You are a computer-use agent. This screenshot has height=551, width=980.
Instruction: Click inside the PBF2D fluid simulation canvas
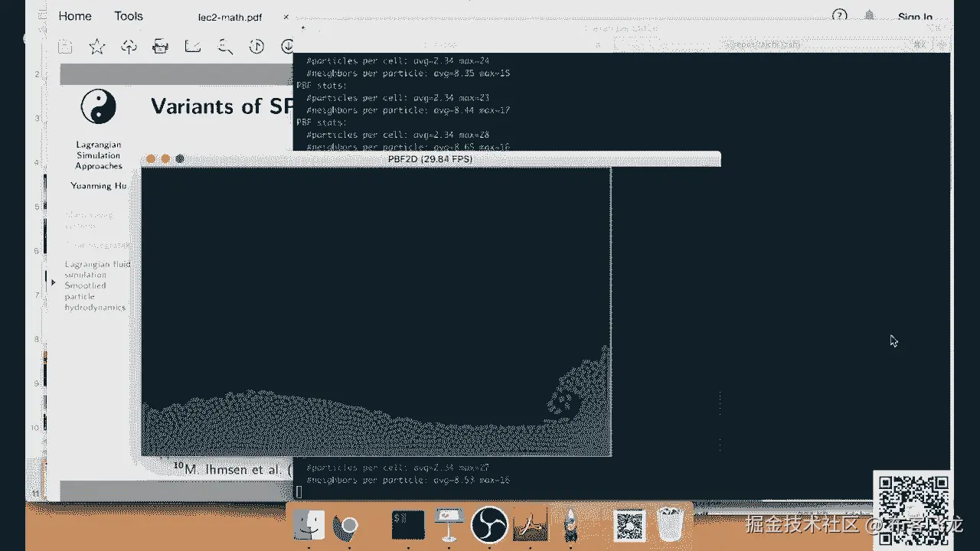[x=376, y=311]
